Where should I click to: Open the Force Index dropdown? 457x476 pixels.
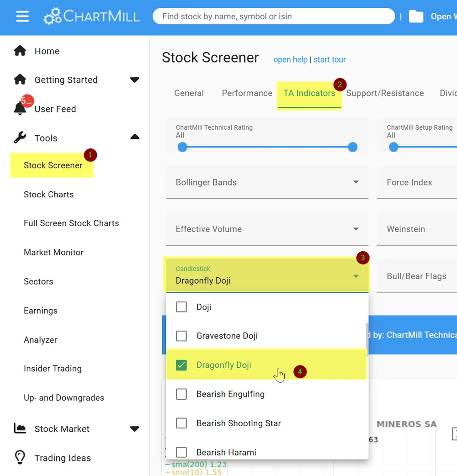(x=417, y=182)
